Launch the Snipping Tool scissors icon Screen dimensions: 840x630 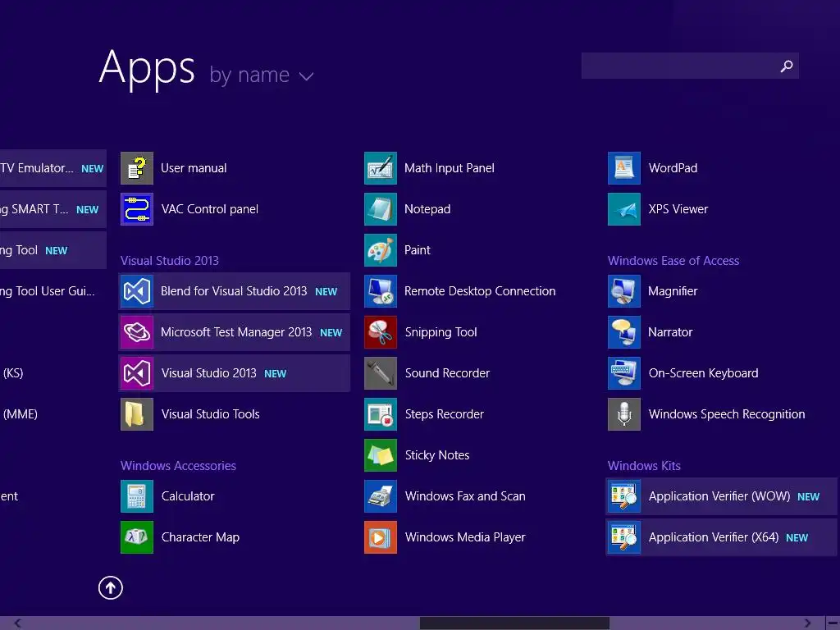click(x=381, y=332)
